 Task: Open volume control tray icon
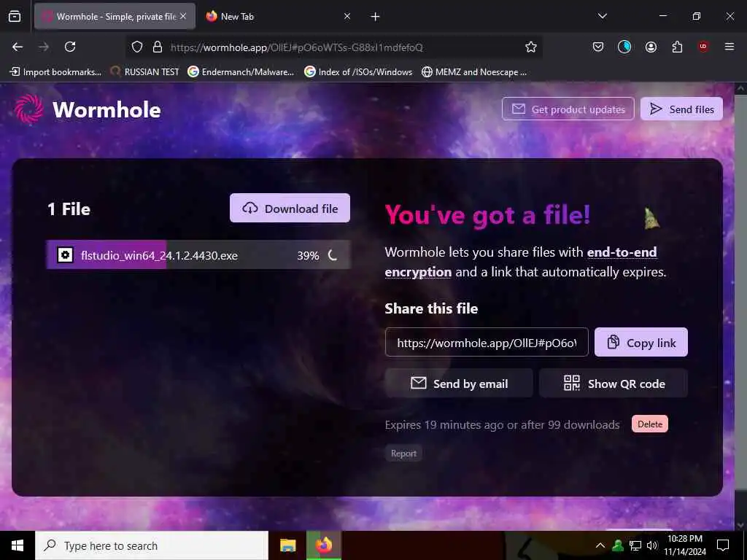click(x=651, y=545)
